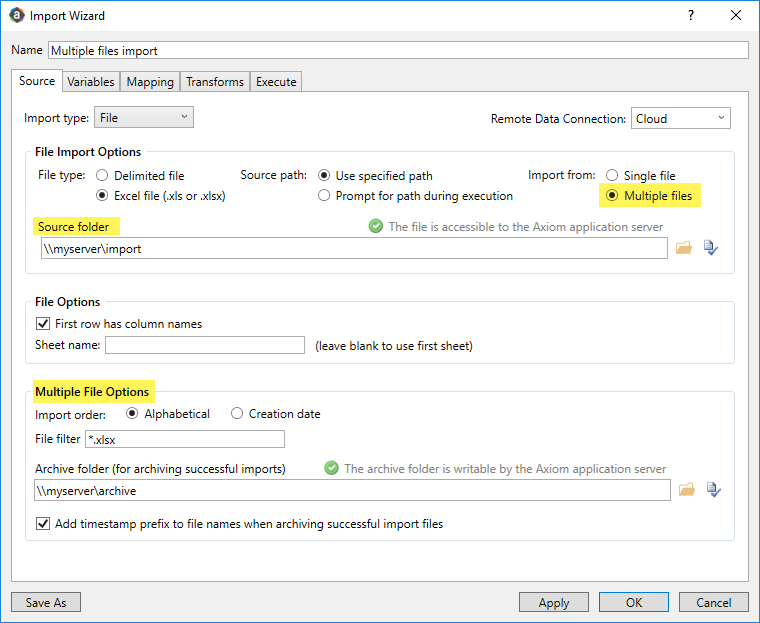Image resolution: width=760 pixels, height=623 pixels.
Task: Select Creation date import order
Action: tap(237, 414)
